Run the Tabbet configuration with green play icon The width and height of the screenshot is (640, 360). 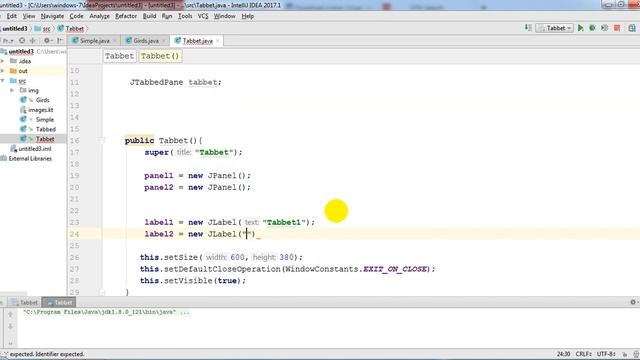(580, 28)
